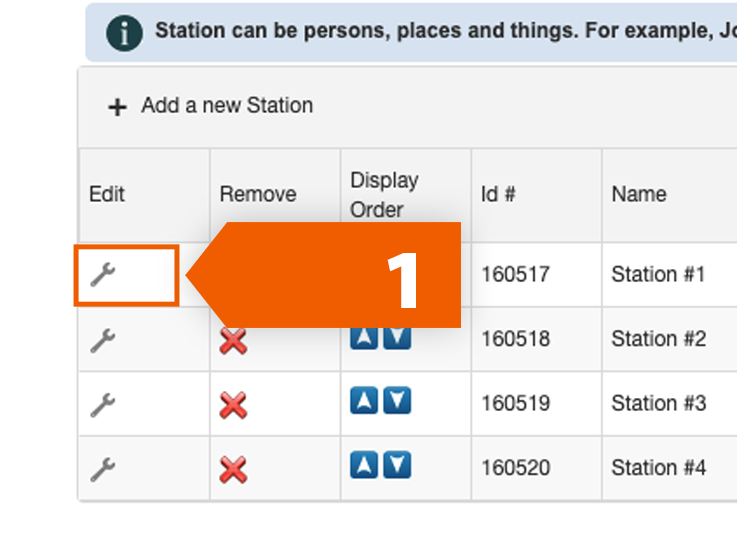Click the Name column header
Viewport: 737px width, 538px height.
[639, 194]
